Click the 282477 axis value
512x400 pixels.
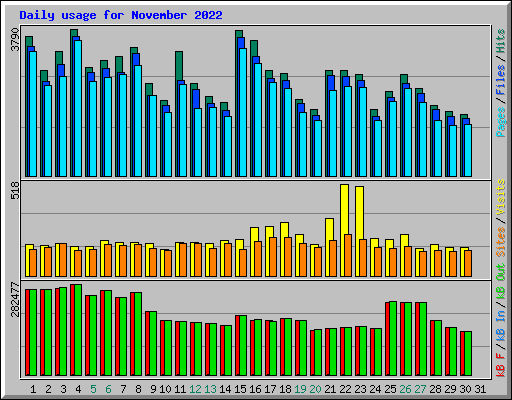point(16,299)
